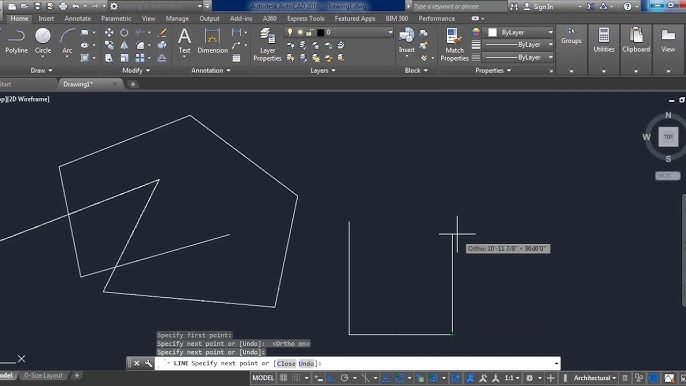Open the layer 0 dropdown list
Viewport: 686px width, 386px height.
point(390,32)
